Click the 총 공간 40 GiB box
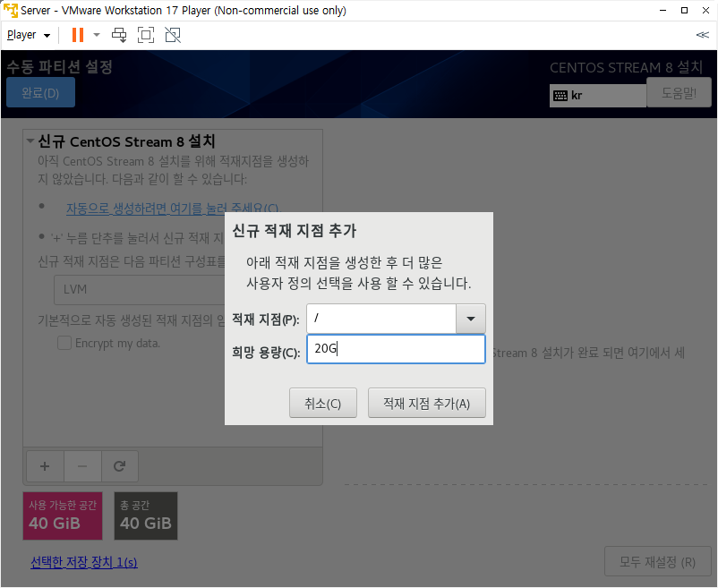Image resolution: width=718 pixels, height=588 pixels. (146, 516)
